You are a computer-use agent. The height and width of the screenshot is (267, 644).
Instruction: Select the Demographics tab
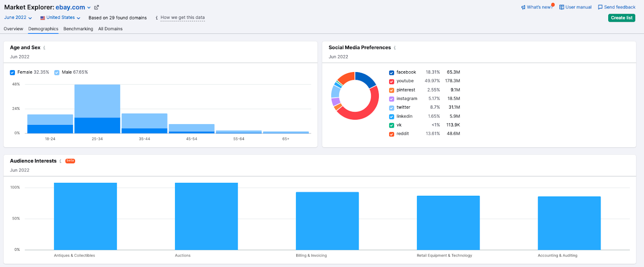pyautogui.click(x=43, y=29)
